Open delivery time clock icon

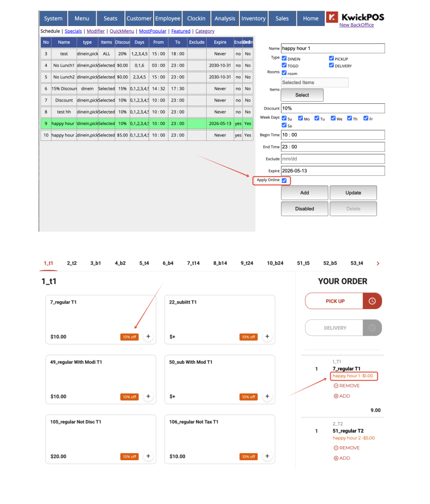372,328
